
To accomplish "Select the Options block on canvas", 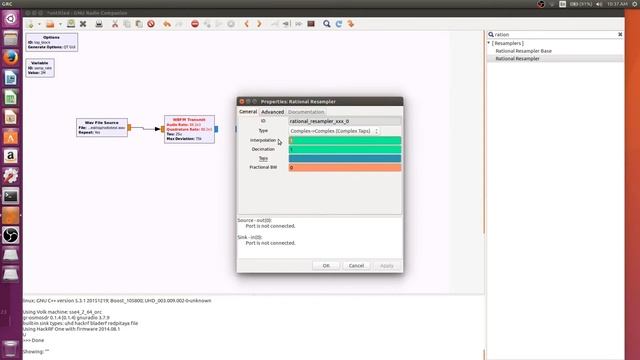I will pos(51,42).
